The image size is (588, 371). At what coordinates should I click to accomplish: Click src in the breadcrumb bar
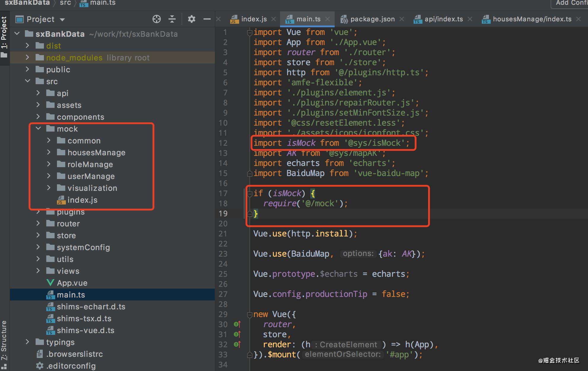coord(65,3)
